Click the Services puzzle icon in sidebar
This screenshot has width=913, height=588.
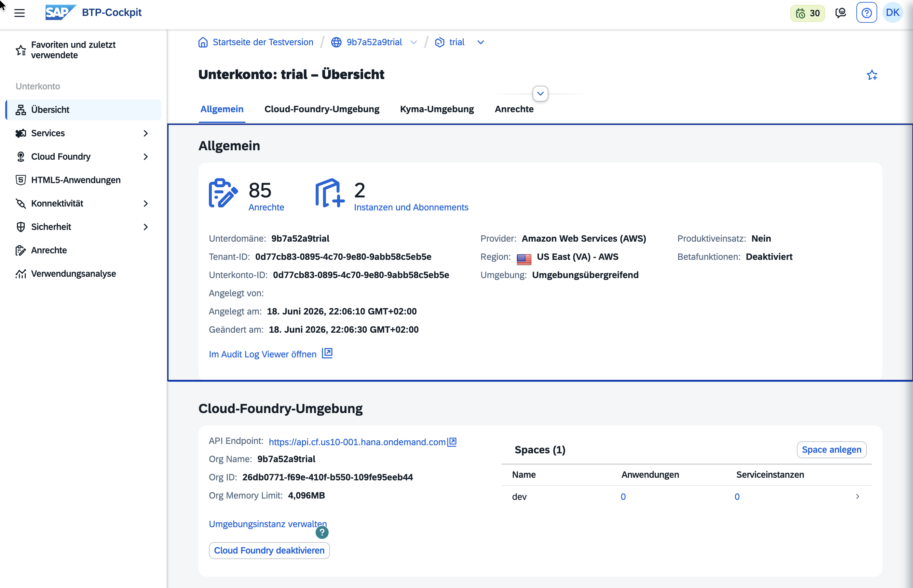pyautogui.click(x=20, y=133)
